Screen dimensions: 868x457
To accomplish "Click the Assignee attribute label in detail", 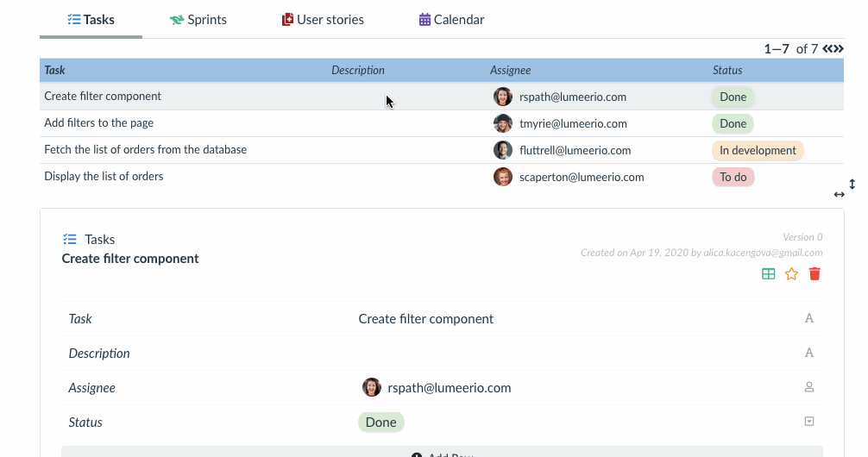I will 92,388.
